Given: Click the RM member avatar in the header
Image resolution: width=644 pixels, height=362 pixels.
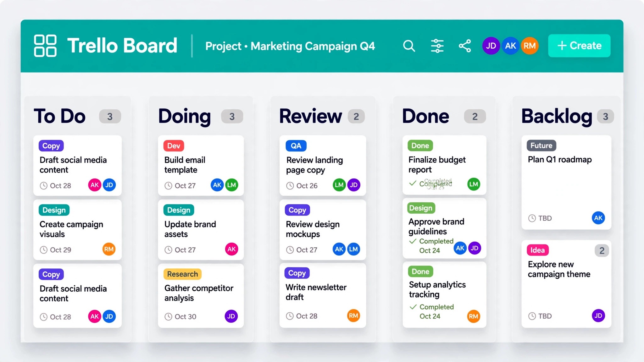Looking at the screenshot, I should coord(530,46).
